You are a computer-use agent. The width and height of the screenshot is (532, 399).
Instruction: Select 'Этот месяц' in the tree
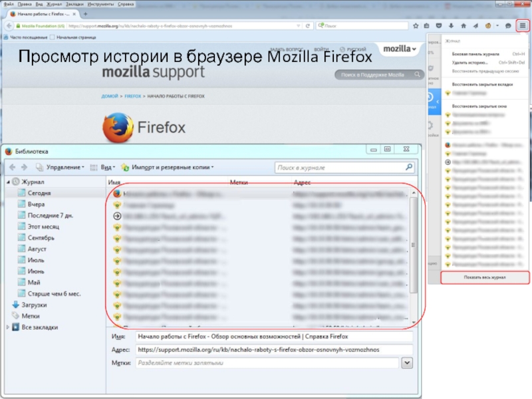click(43, 226)
